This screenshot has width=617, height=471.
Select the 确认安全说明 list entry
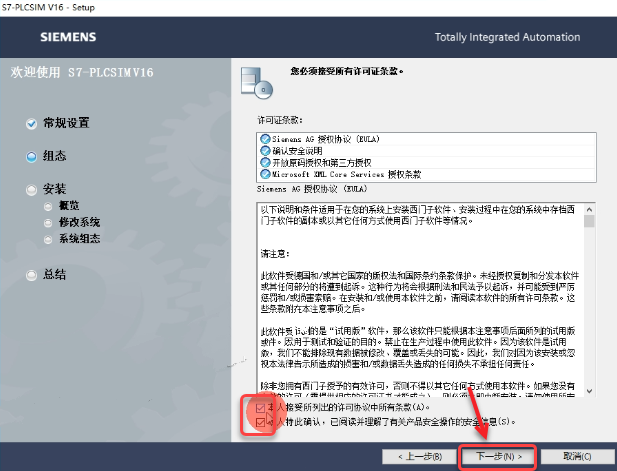426,151
